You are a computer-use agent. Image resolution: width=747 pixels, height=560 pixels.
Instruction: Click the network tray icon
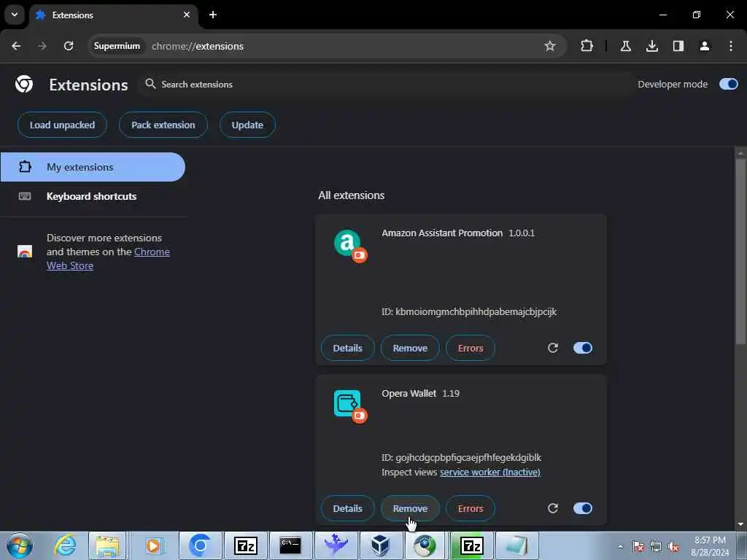(656, 547)
